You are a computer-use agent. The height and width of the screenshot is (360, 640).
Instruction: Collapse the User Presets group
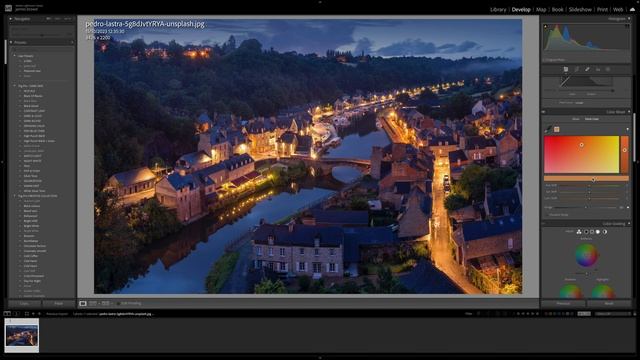point(15,56)
